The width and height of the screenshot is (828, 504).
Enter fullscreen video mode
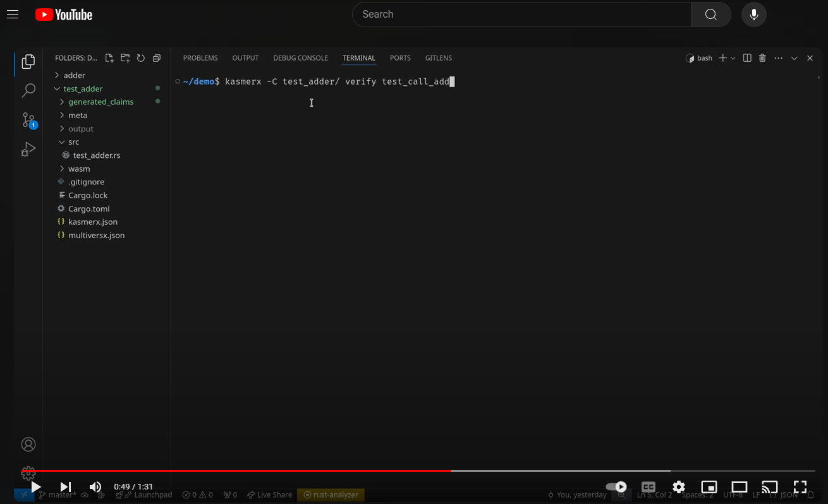pos(800,487)
